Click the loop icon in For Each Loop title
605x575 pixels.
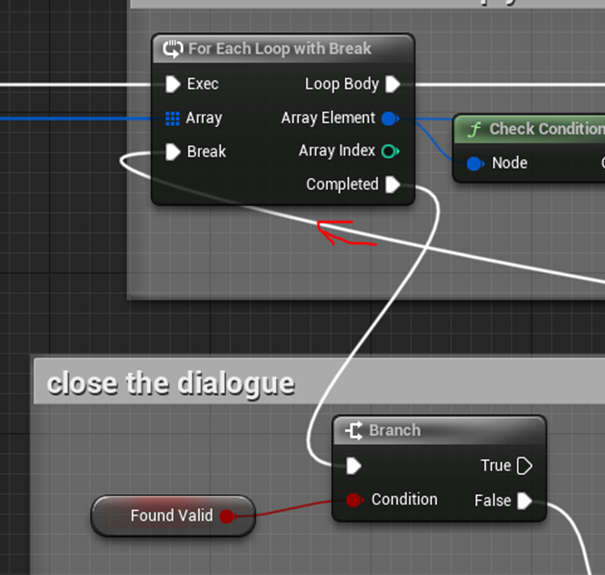pos(173,49)
